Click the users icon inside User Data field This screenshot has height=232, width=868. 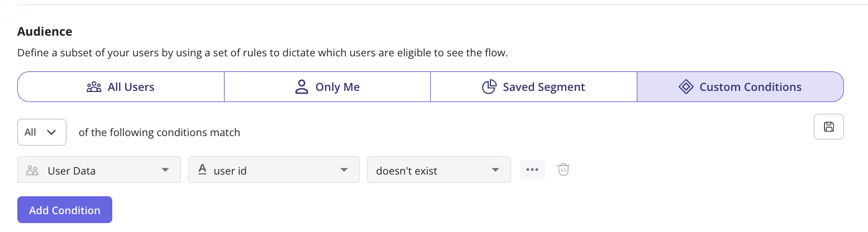[32, 171]
